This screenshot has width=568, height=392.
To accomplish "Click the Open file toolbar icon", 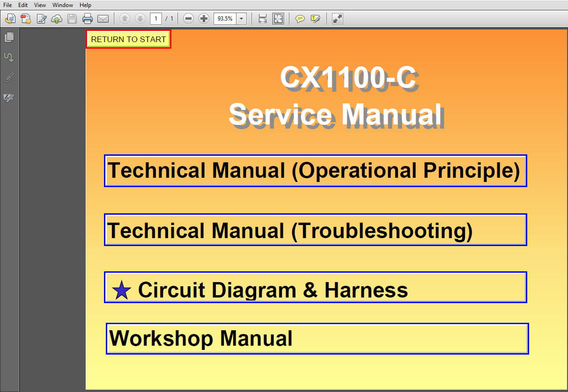I will click(10, 19).
